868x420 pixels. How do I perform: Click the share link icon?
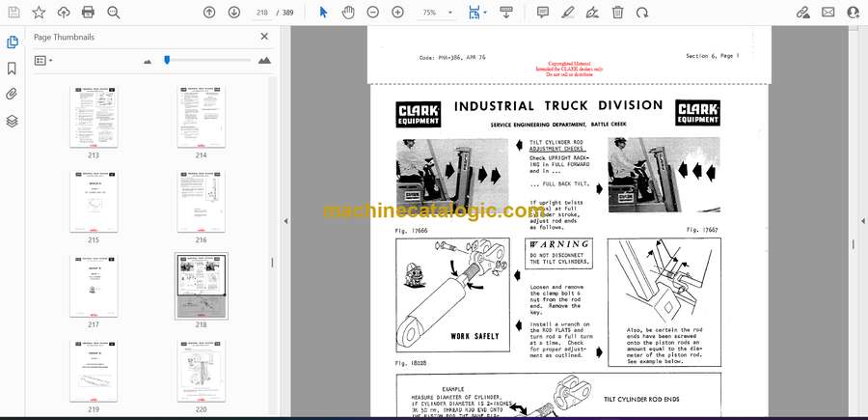803,13
